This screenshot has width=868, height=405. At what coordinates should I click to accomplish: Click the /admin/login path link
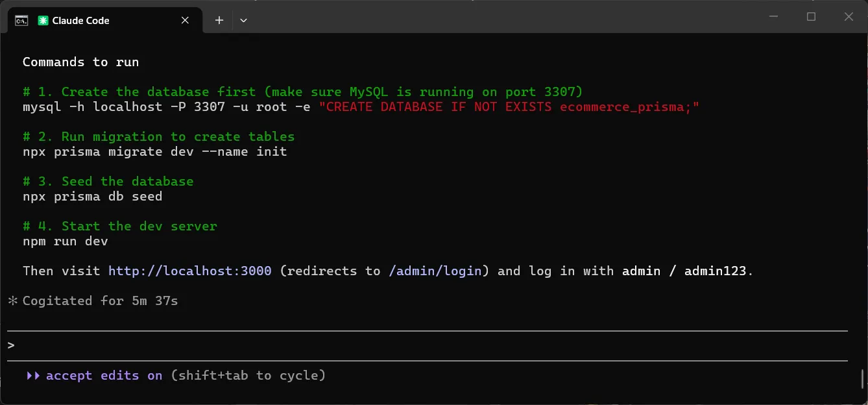pos(435,271)
